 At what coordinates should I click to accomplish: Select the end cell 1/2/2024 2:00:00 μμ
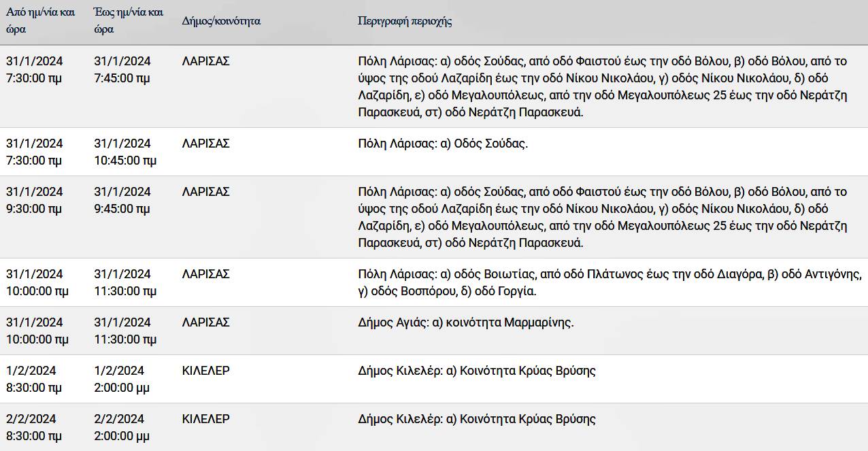[122, 379]
